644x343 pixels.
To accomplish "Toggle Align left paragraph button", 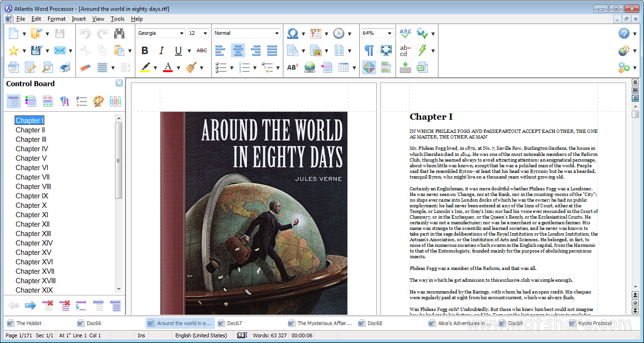I will pyautogui.click(x=220, y=50).
